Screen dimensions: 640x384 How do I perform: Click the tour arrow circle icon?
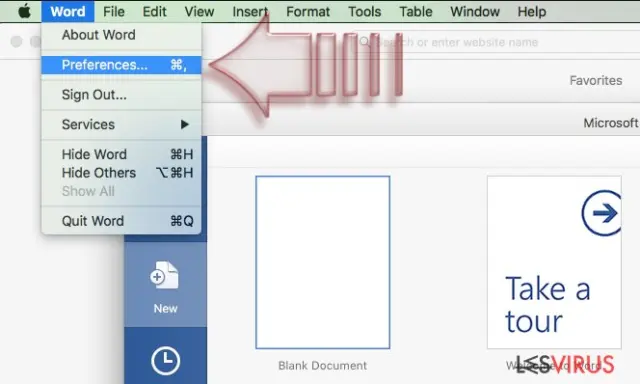[x=602, y=213]
